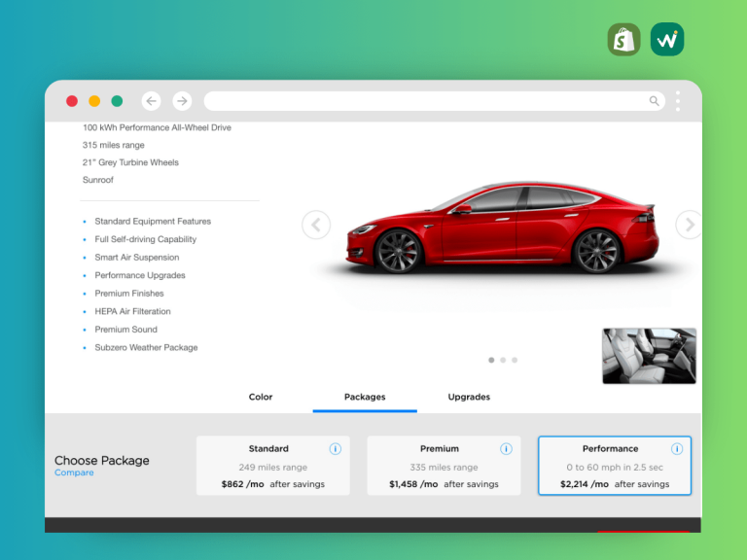Screen dimensions: 747x560
Task: Click "315 miles range" text
Action: click(x=114, y=145)
